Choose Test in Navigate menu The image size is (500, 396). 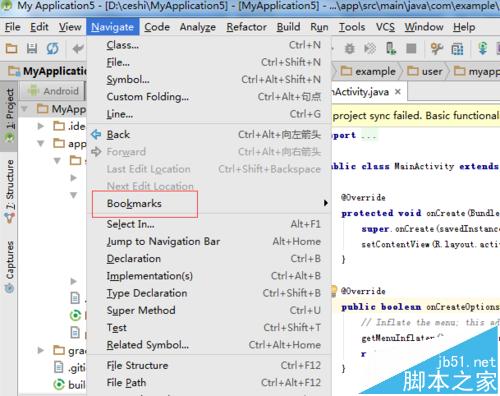click(209, 328)
